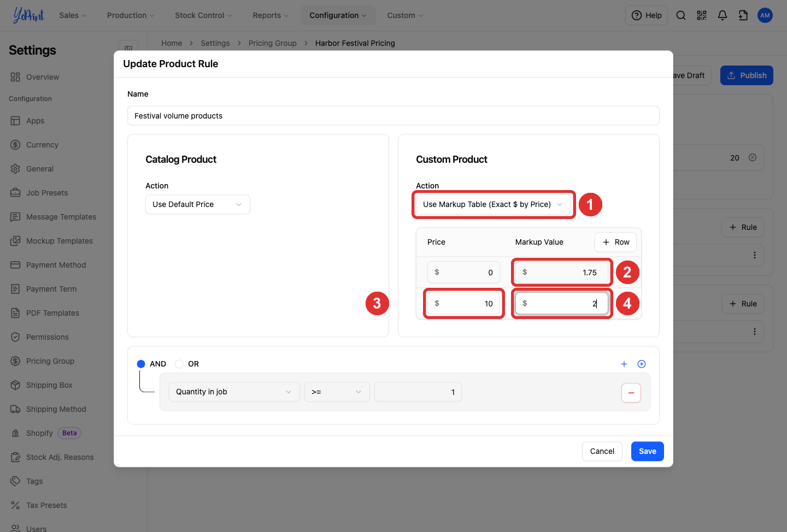Click the blue plus add-condition icon
The width and height of the screenshot is (787, 532).
pos(624,364)
